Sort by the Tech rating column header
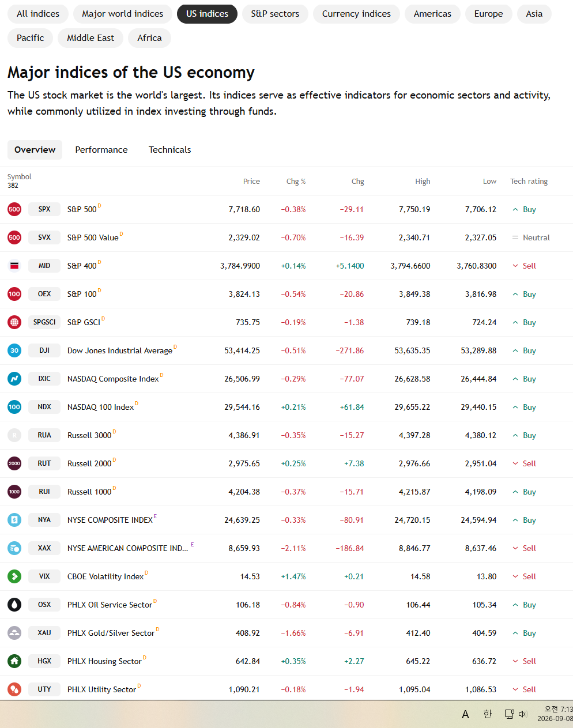The height and width of the screenshot is (728, 573). (529, 181)
